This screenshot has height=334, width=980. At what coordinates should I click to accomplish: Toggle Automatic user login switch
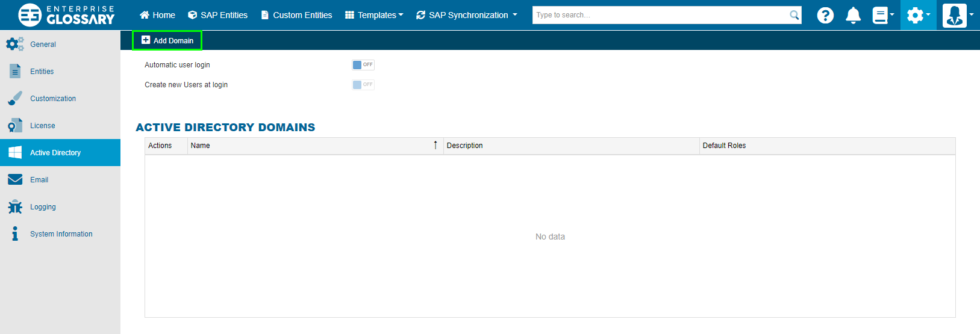click(363, 65)
